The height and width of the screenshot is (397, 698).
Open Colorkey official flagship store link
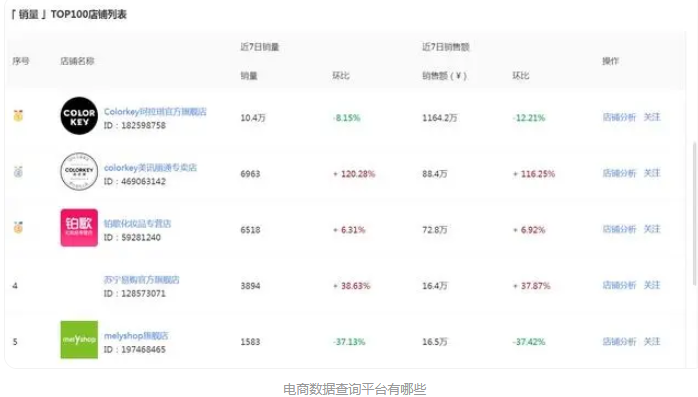pos(155,111)
